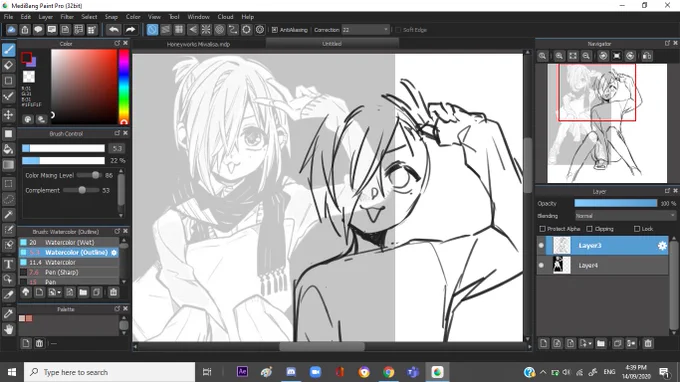
Task: Toggle the AntiAliasing checkbox
Action: click(275, 30)
